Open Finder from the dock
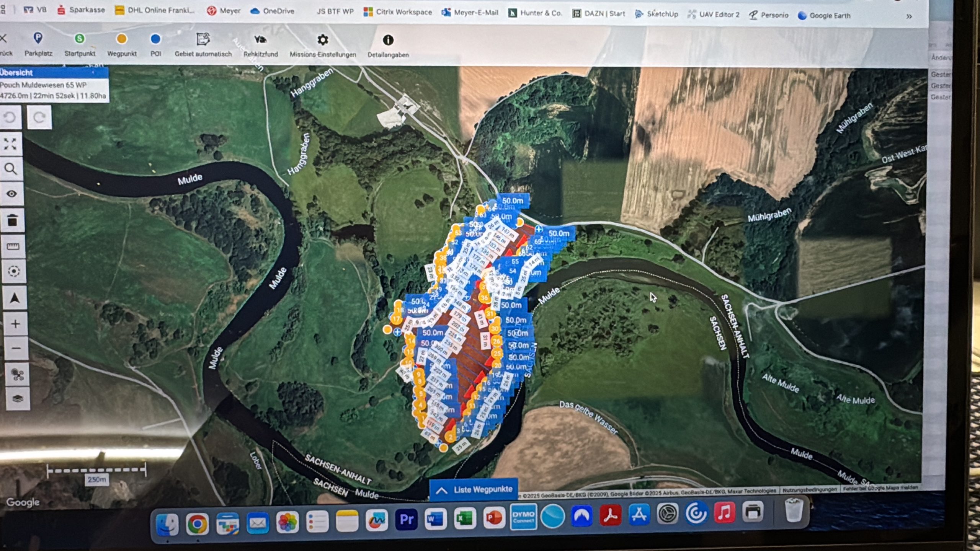This screenshot has width=980, height=551. (x=167, y=524)
